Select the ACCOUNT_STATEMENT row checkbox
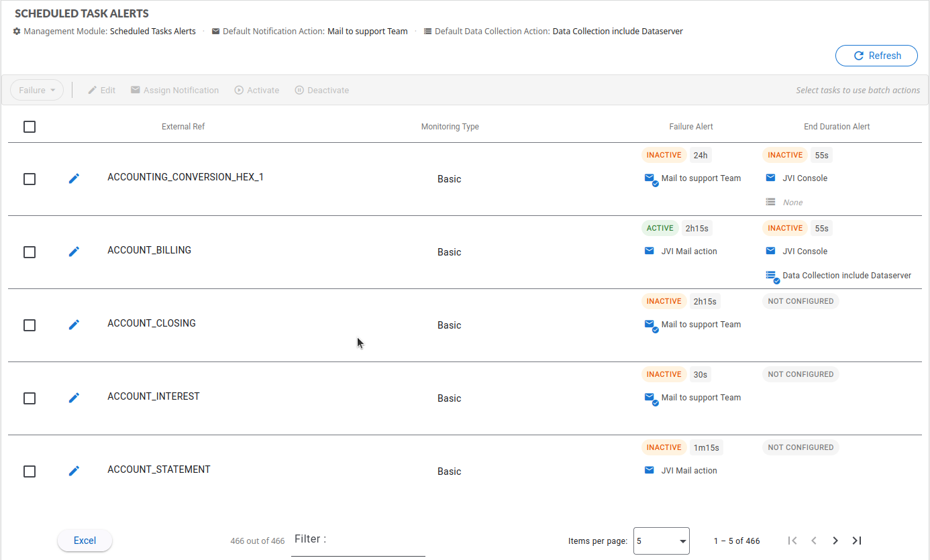Screen dimensions: 930x560 tap(30, 471)
